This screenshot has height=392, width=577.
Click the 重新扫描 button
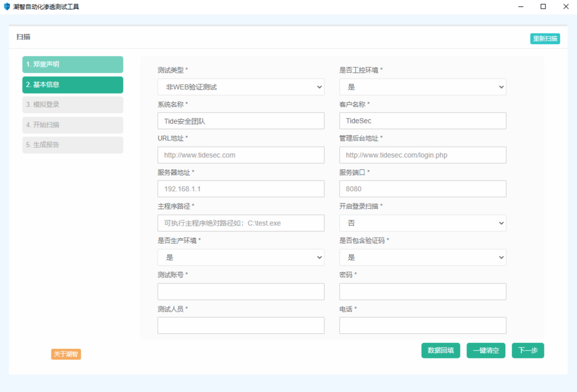pyautogui.click(x=545, y=38)
